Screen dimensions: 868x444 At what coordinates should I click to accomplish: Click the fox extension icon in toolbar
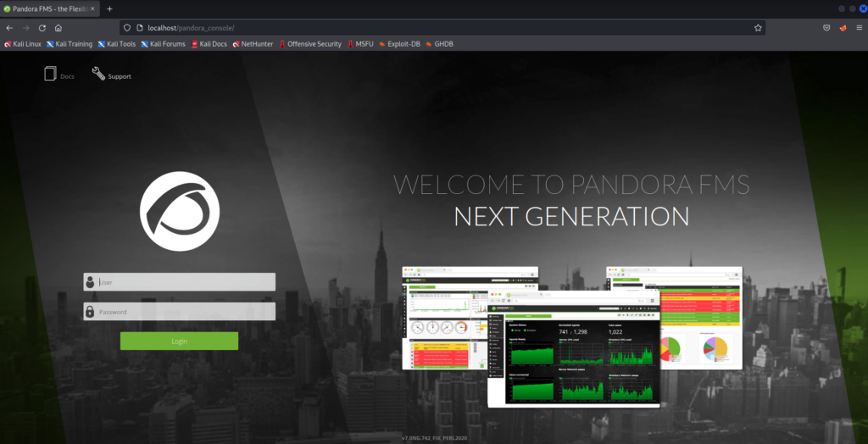pyautogui.click(x=843, y=28)
